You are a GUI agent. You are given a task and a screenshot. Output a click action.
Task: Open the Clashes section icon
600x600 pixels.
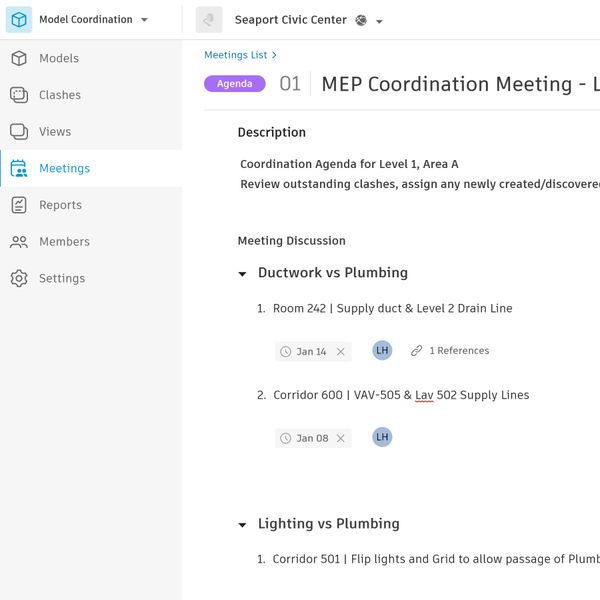click(x=19, y=95)
